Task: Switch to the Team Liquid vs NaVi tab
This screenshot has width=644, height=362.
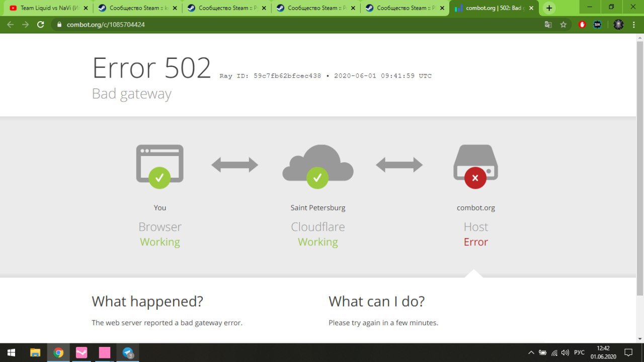Action: tap(48, 8)
